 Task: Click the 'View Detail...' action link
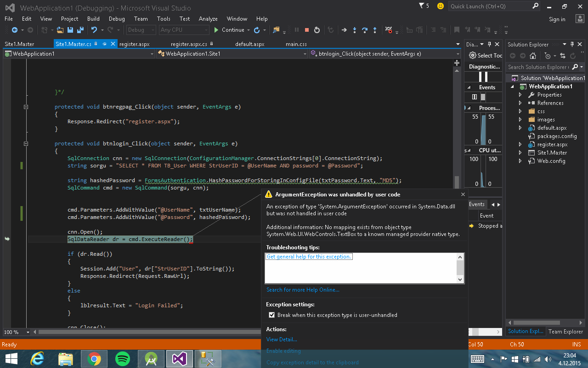282,339
